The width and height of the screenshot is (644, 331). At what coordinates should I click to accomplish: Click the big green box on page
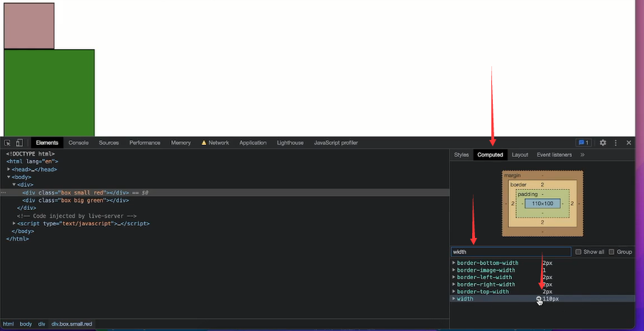[49, 92]
